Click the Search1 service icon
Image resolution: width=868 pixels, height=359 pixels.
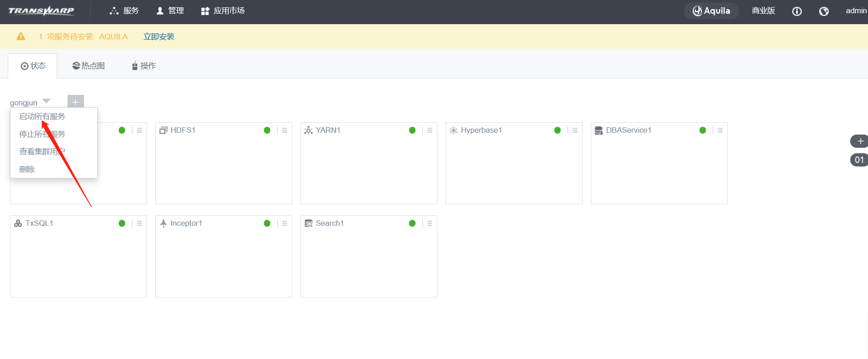309,223
